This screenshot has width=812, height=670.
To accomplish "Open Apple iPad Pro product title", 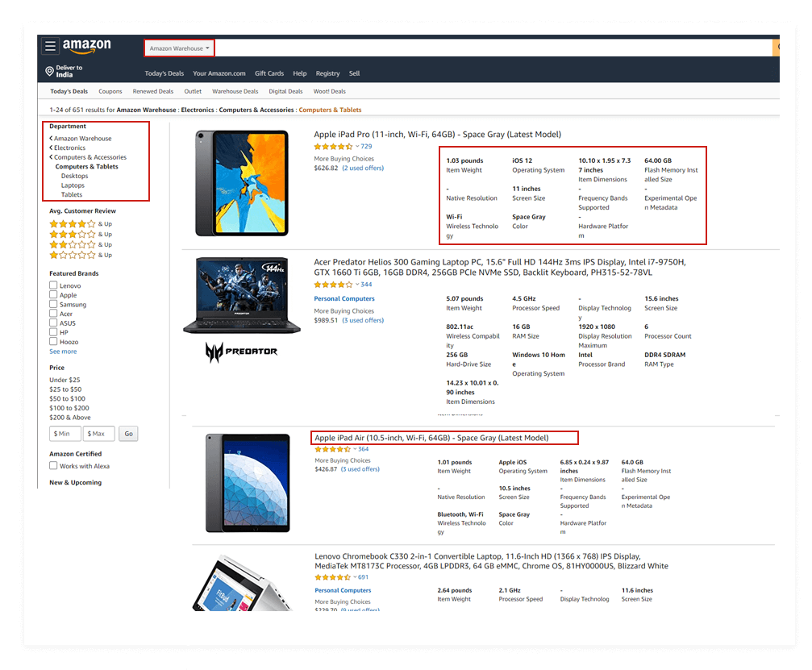I will point(438,135).
